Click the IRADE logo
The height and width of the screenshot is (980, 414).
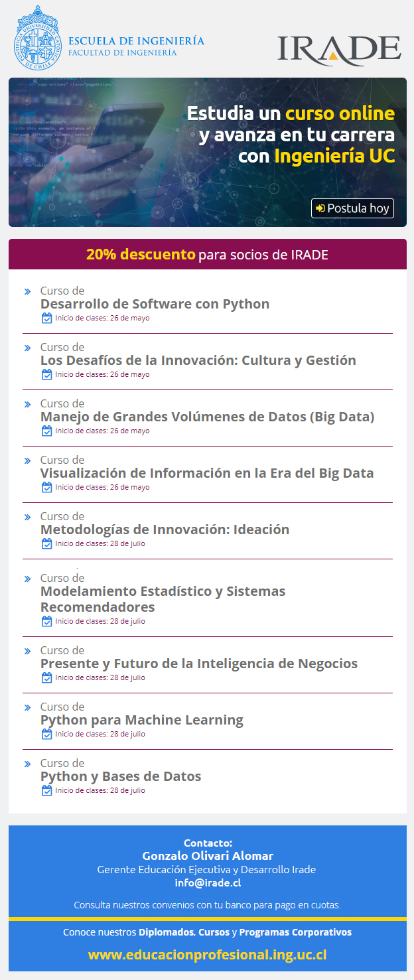338,48
